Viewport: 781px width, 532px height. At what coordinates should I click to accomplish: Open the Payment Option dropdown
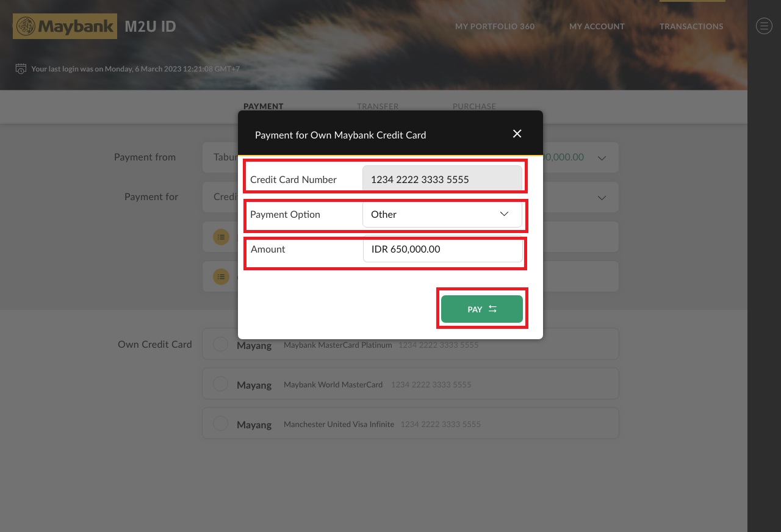coord(442,215)
